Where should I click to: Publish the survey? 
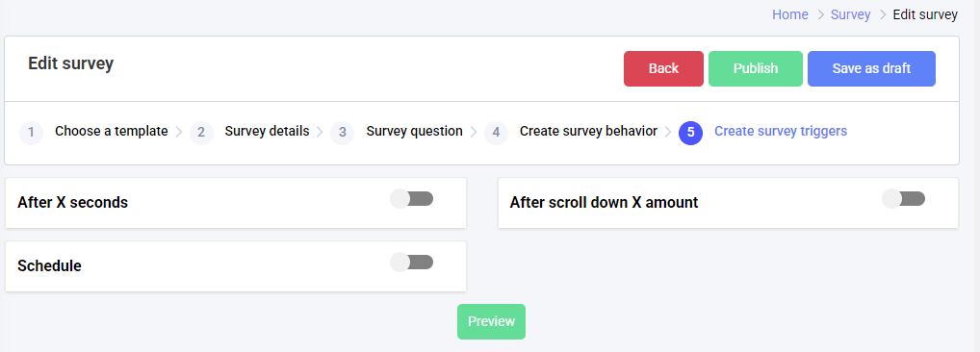(x=756, y=68)
